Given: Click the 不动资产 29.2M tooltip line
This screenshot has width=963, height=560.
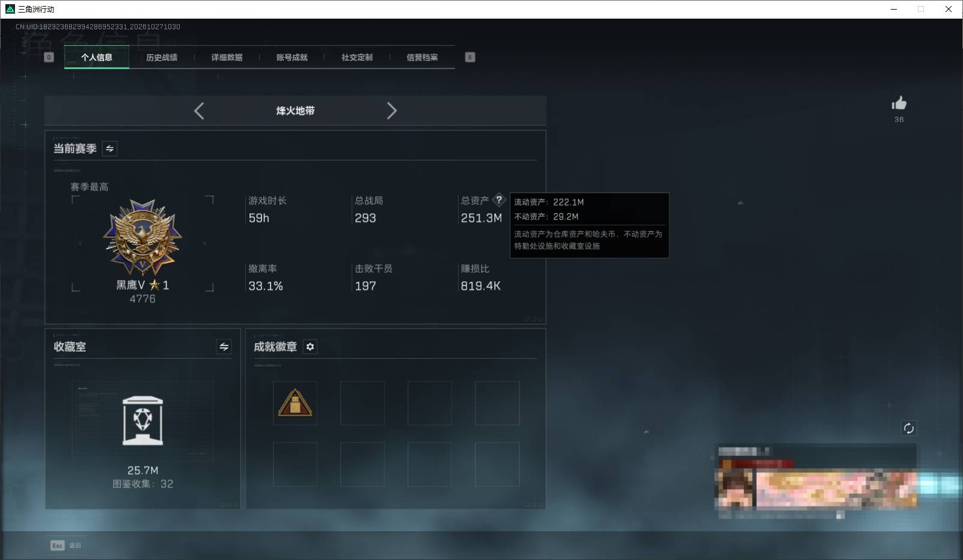Looking at the screenshot, I should click(546, 216).
